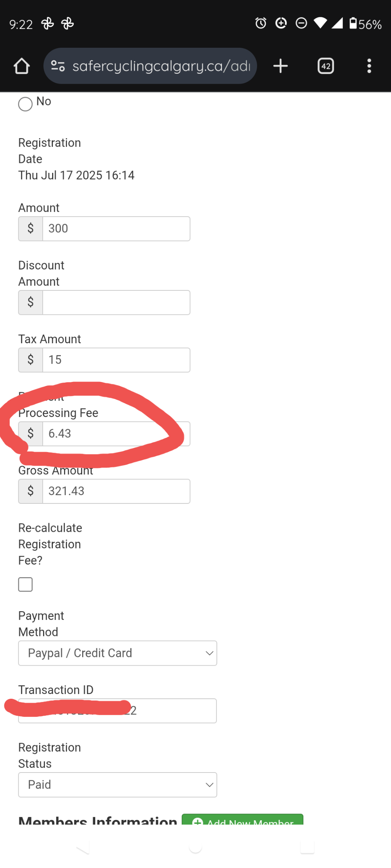Open the tab switcher showing 42 tabs
Image resolution: width=391 pixels, height=868 pixels.
tap(326, 66)
